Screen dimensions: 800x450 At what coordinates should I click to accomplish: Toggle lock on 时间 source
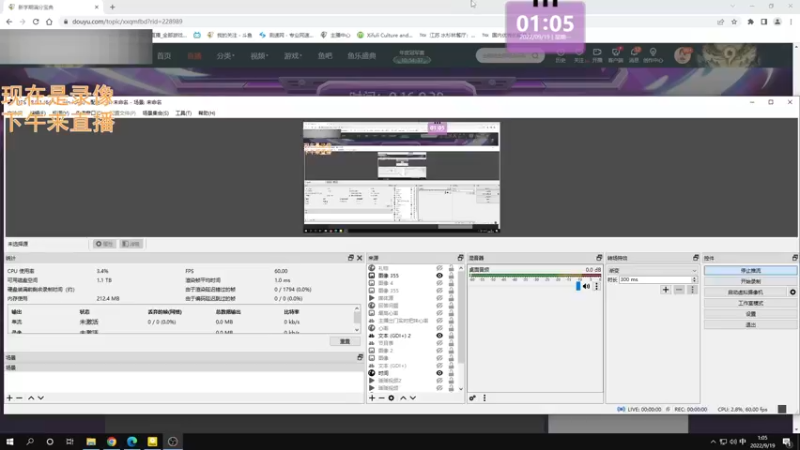pyautogui.click(x=451, y=373)
